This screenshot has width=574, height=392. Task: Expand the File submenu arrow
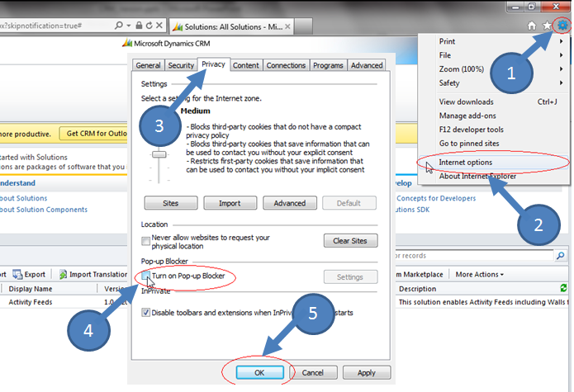click(x=561, y=55)
